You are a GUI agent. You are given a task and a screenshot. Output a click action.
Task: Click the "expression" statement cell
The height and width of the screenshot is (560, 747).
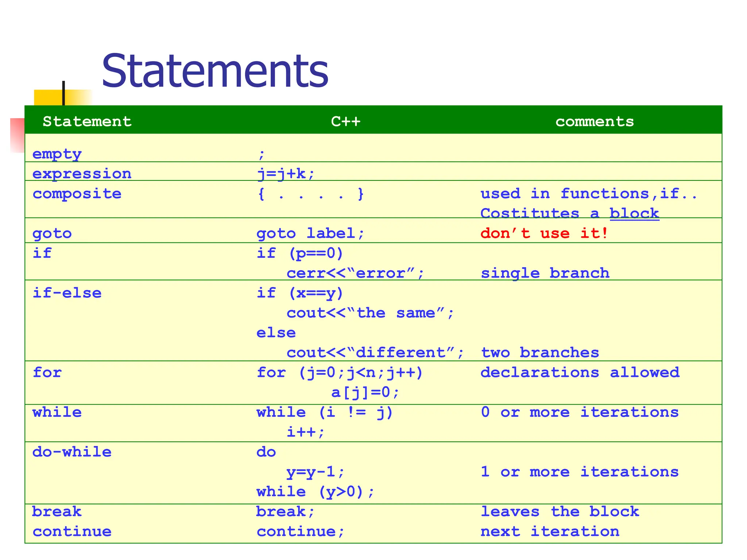point(82,174)
